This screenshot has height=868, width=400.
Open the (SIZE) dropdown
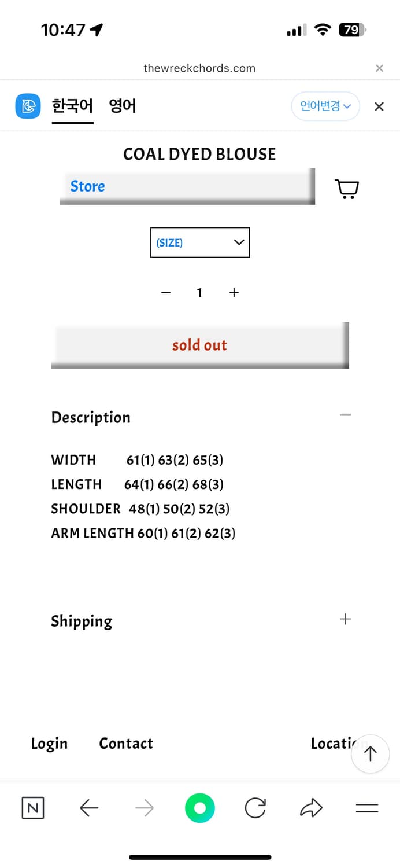tap(200, 242)
